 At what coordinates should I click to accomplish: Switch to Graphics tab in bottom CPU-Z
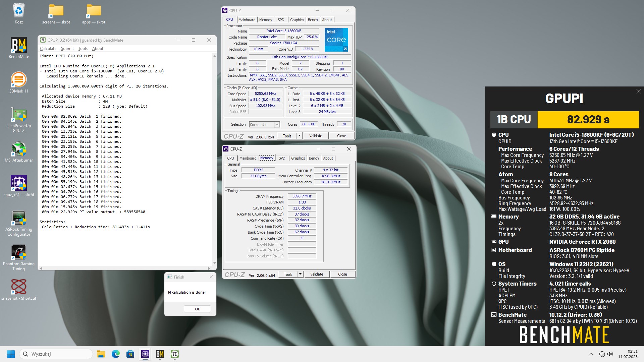tap(298, 158)
